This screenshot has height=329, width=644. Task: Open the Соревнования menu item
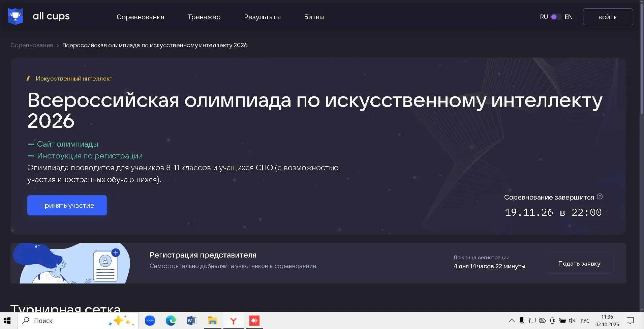click(140, 17)
